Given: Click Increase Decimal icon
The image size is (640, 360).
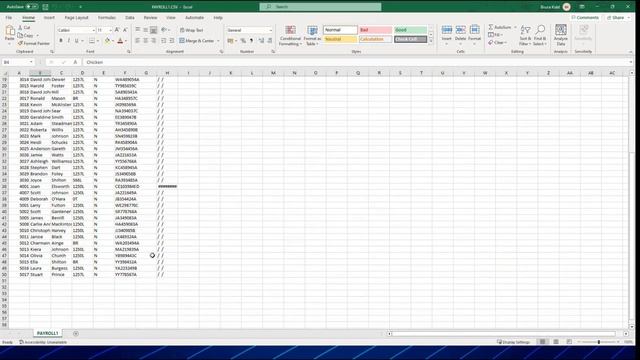Looking at the screenshot, I should coord(262,41).
